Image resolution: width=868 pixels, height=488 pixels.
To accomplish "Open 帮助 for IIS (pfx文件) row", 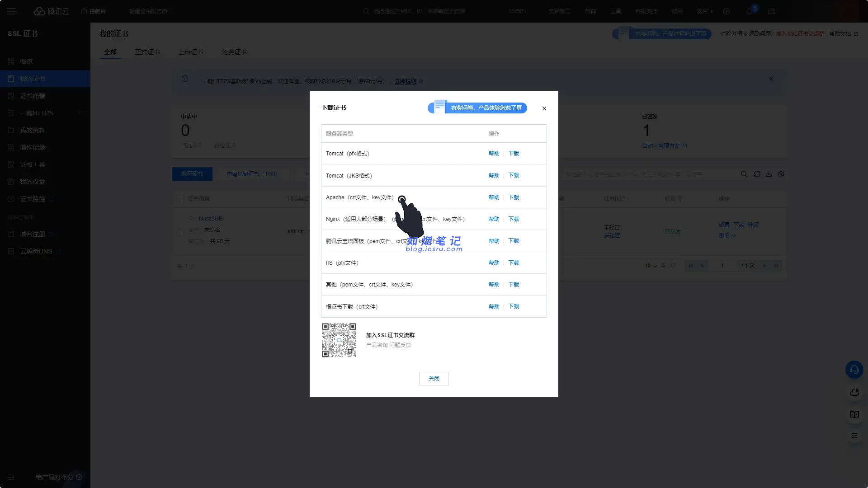I will [x=494, y=263].
